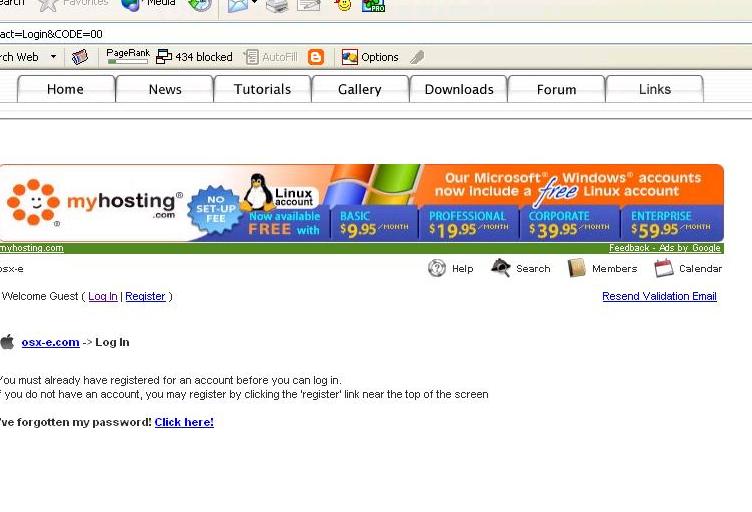Open the Google toolbar Options

click(x=370, y=57)
